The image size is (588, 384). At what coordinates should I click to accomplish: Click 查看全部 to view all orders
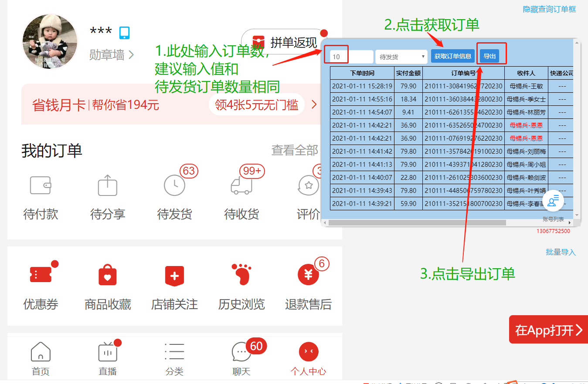tap(295, 150)
